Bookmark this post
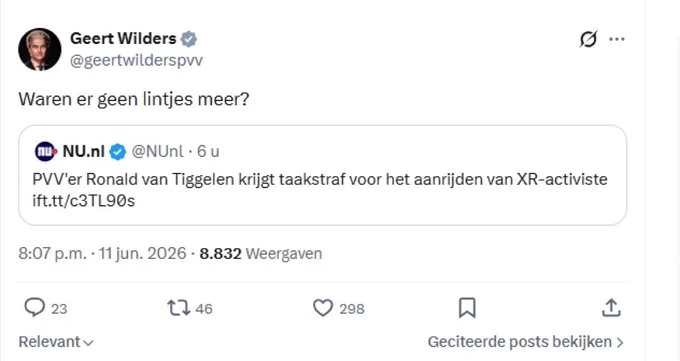Screen dimensions: 680x361 click(x=467, y=308)
